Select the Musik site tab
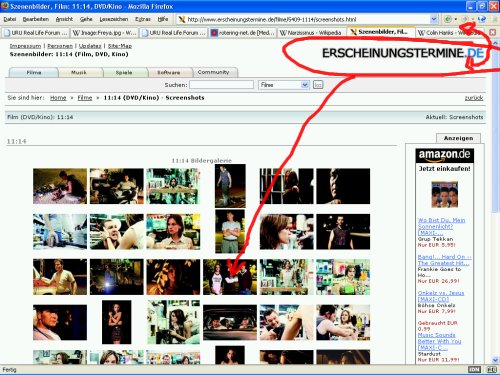The image size is (500, 375). 79,72
